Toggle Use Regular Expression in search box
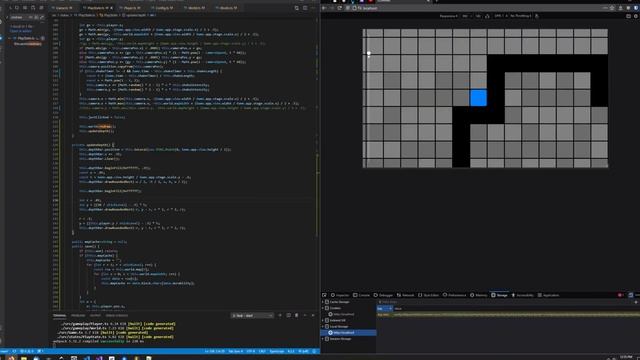This screenshot has height=360, width=640. pos(41,17)
